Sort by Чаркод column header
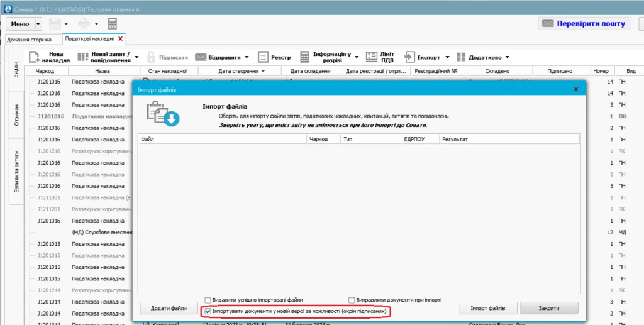644x325 pixels. 45,71
